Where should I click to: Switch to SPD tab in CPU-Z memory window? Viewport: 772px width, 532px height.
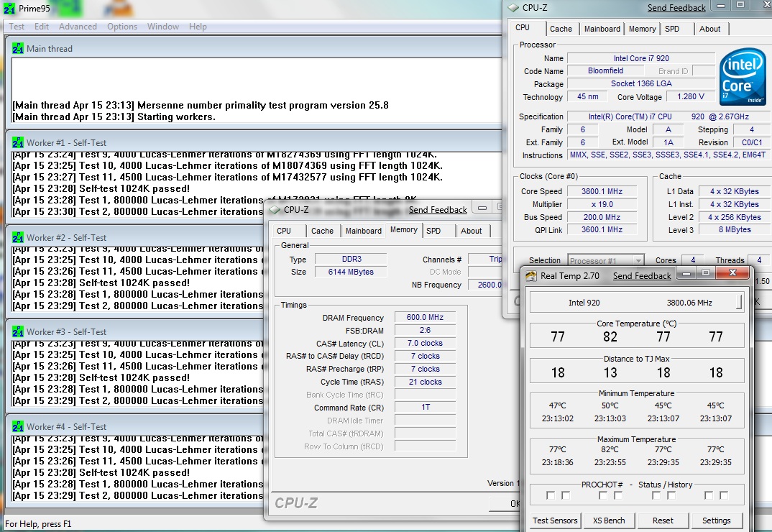[x=433, y=231]
